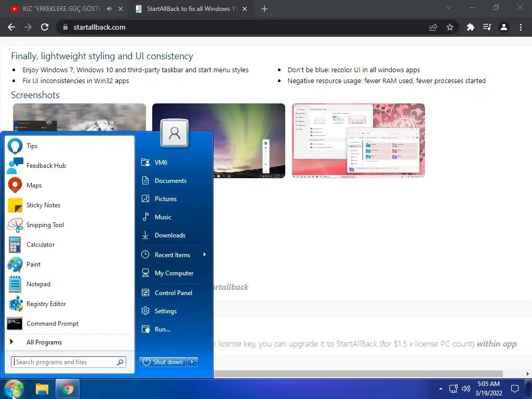Open Chrome extensions puzzle icon
The image size is (532, 399).
click(470, 27)
